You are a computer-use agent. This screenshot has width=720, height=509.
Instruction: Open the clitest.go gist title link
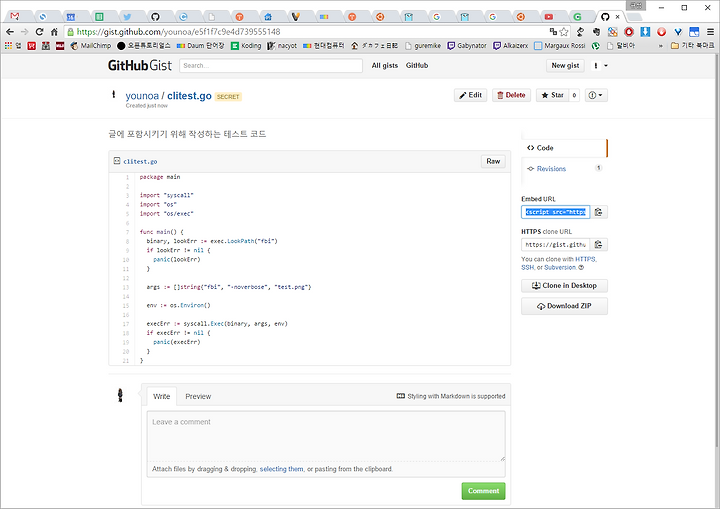[x=189, y=96]
